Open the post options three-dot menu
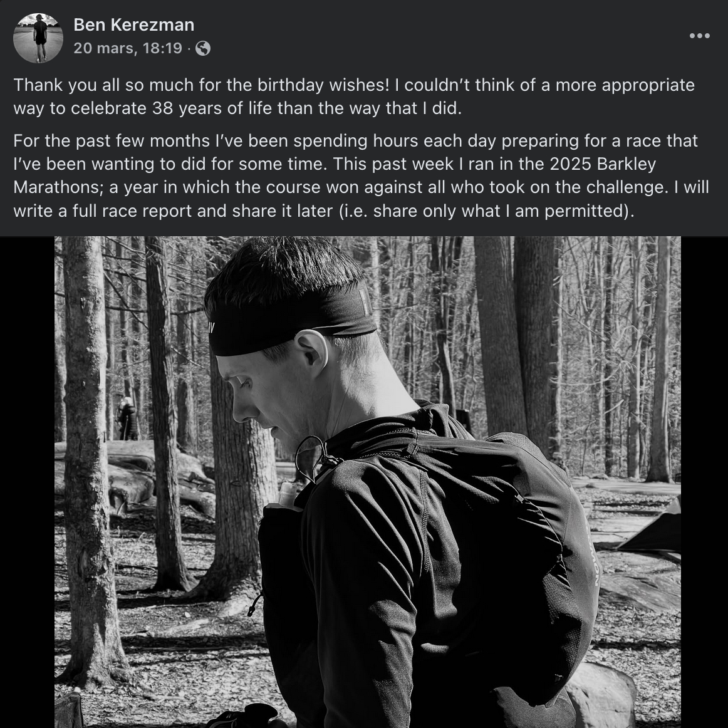Viewport: 728px width, 728px height. tap(699, 36)
